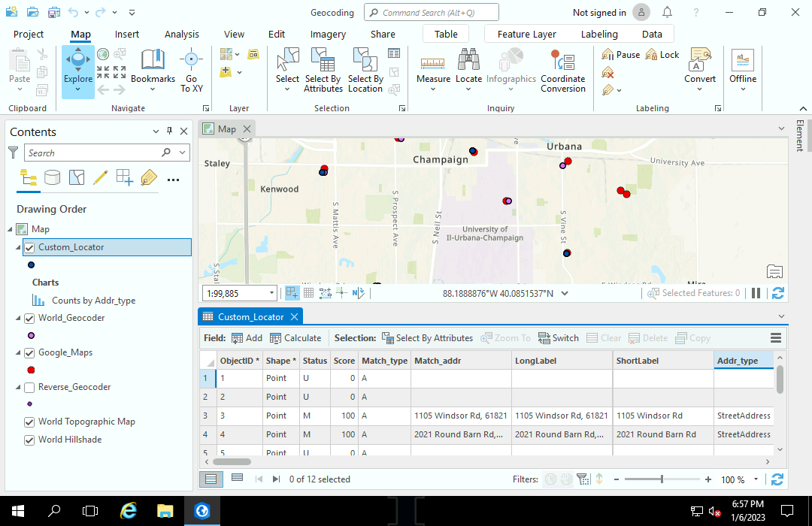Viewport: 812px width, 526px height.
Task: Open the map scale dropdown
Action: pyautogui.click(x=271, y=293)
